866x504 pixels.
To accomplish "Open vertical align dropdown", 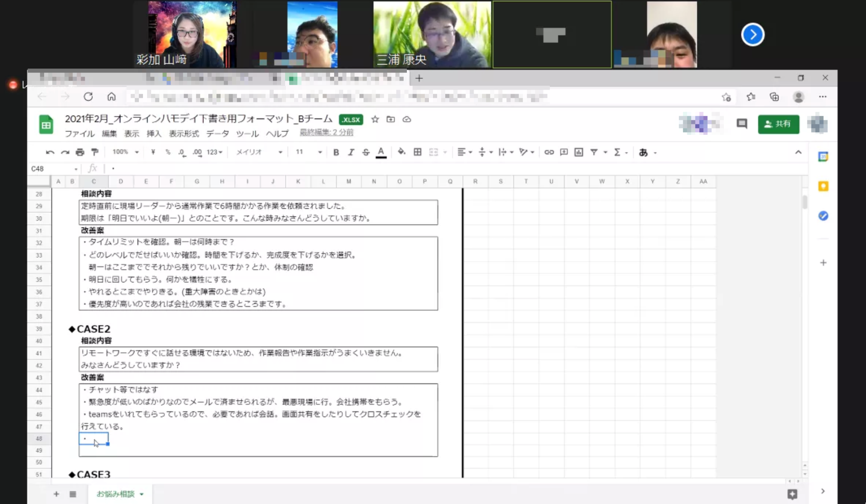I will pos(485,152).
